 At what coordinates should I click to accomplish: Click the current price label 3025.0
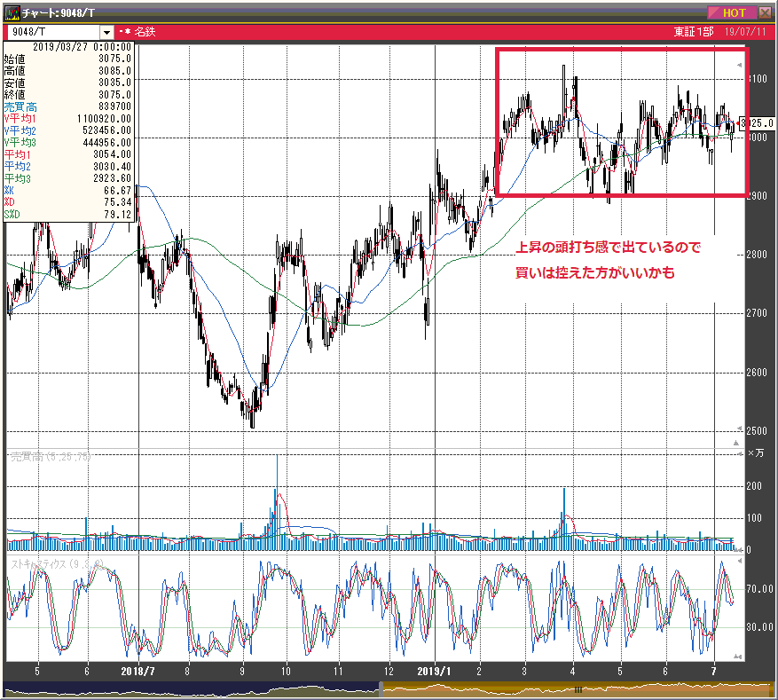pyautogui.click(x=756, y=123)
